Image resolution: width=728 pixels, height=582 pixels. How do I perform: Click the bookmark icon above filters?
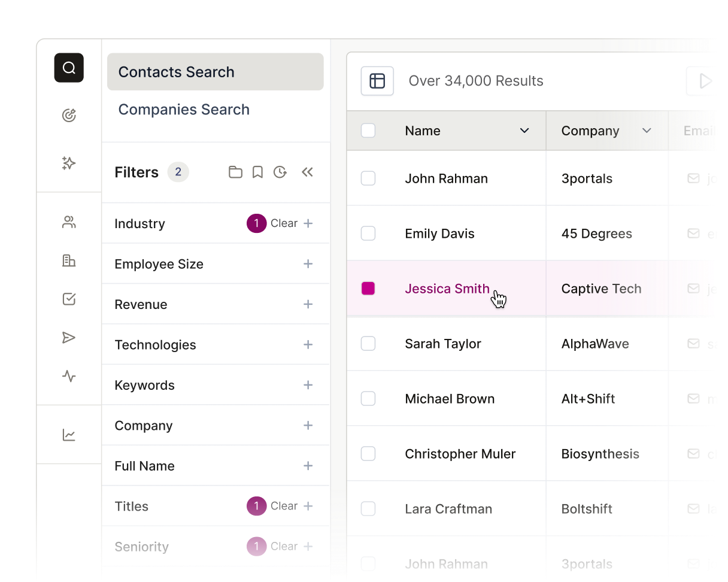coord(257,172)
